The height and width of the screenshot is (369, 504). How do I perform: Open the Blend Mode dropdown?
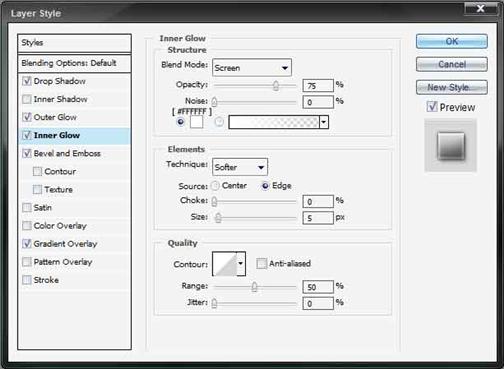click(252, 68)
